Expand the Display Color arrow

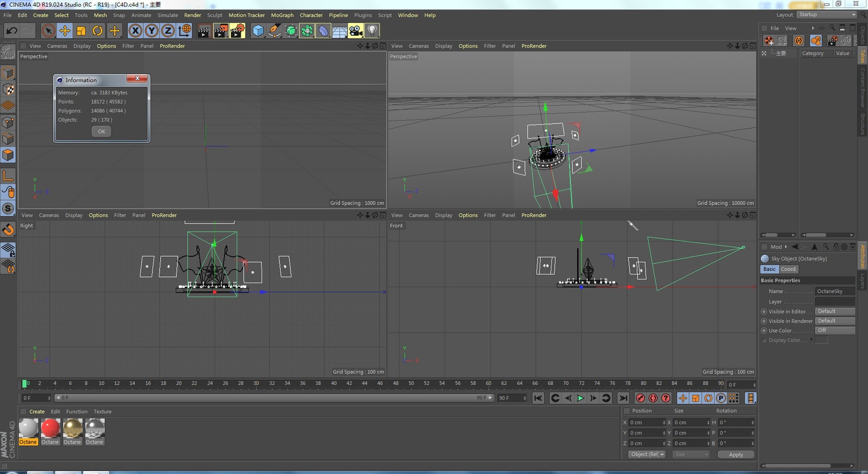pyautogui.click(x=811, y=339)
